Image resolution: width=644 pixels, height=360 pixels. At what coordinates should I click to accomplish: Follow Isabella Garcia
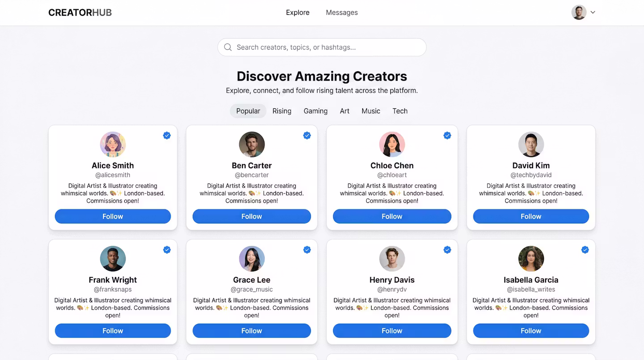(x=531, y=331)
